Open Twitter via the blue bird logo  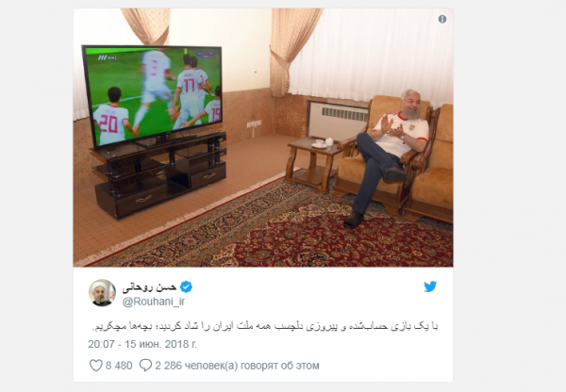430,286
